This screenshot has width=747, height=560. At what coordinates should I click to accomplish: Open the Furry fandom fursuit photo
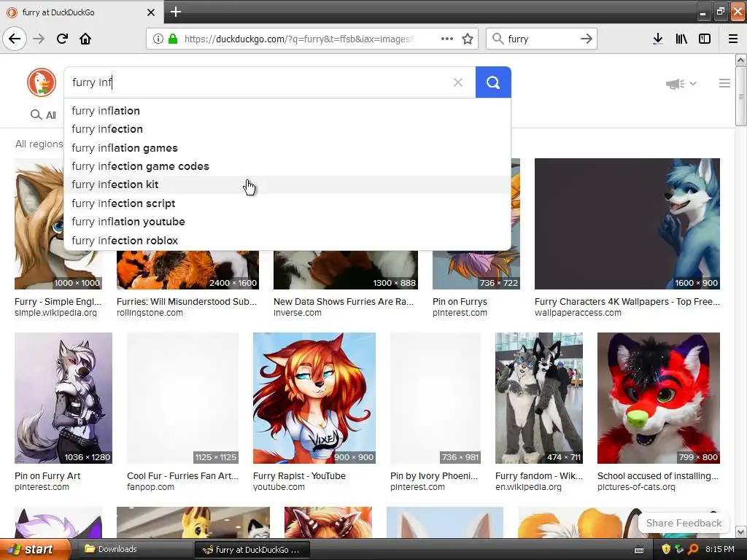pyautogui.click(x=539, y=398)
